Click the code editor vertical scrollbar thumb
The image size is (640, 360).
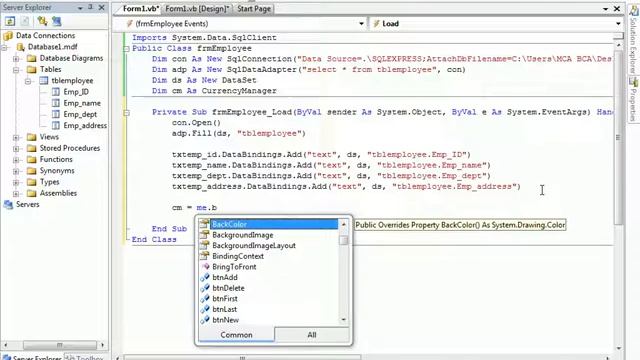618,138
